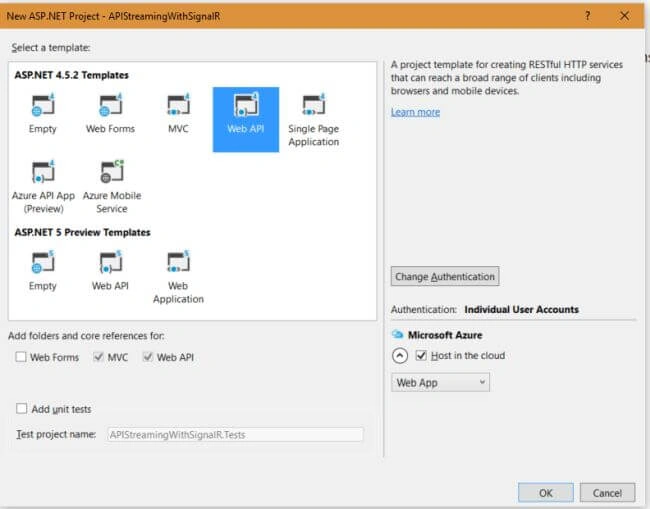The width and height of the screenshot is (650, 509).
Task: Open dialog help with the question mark
Action: (x=587, y=16)
